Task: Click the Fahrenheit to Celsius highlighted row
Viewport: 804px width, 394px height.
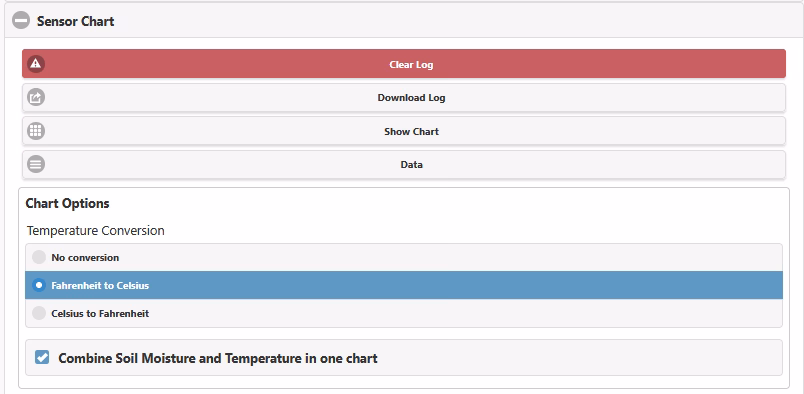Action: point(404,285)
